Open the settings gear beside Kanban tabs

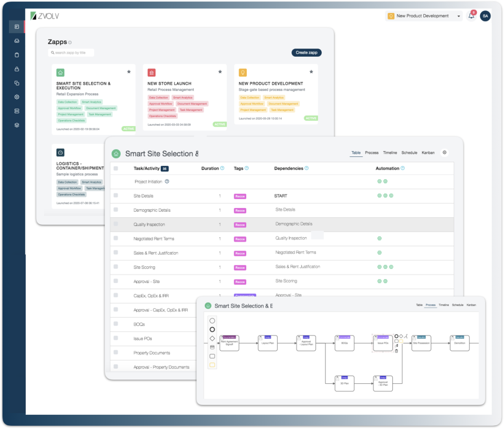[x=444, y=152]
